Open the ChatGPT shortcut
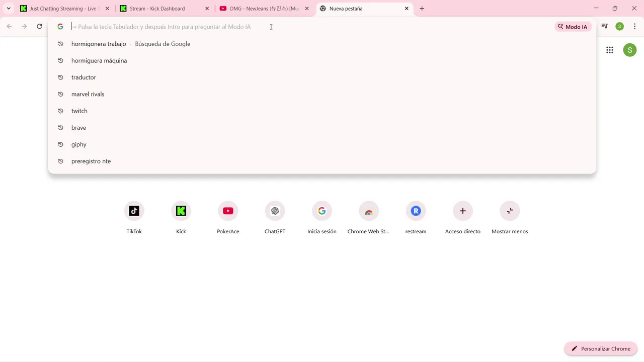Screen dimensions: 644x362 click(x=275, y=211)
